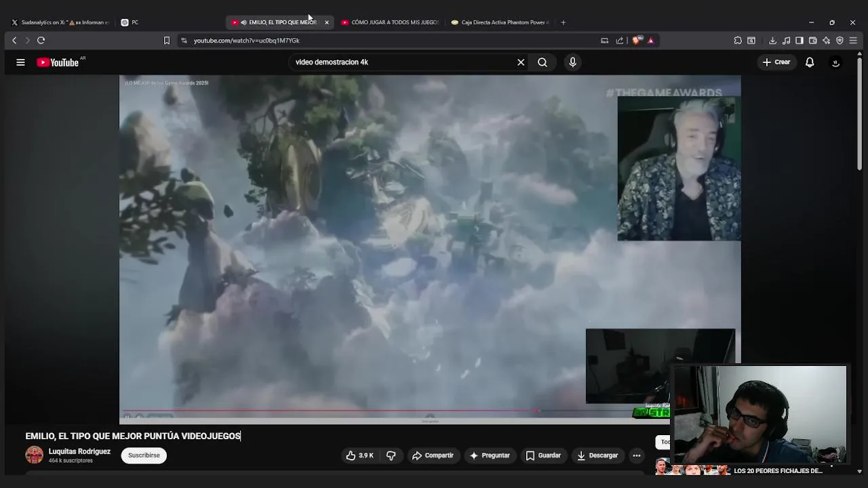The height and width of the screenshot is (488, 868).
Task: Open Brave Wallet icon
Action: [812, 41]
